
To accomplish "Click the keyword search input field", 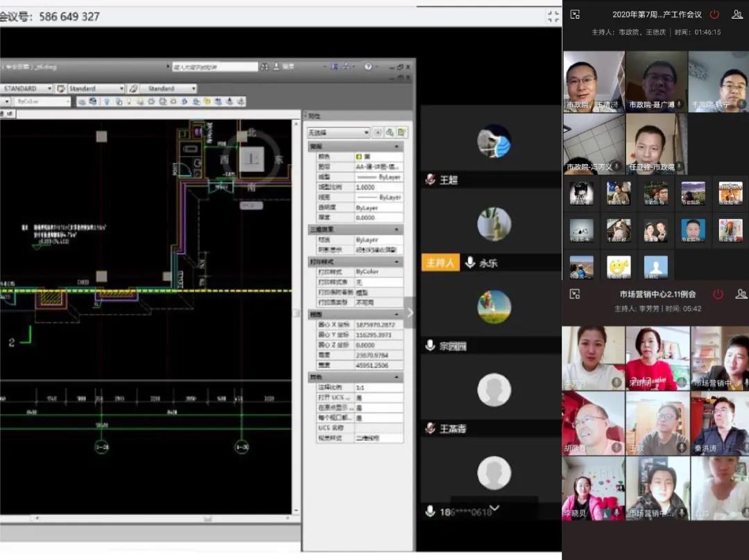I will coord(215,67).
